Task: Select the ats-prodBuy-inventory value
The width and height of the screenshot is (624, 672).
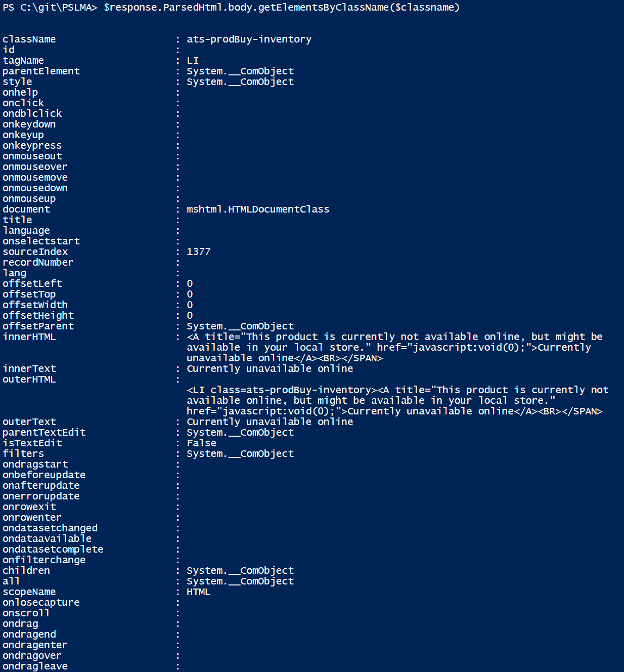Action: click(249, 39)
